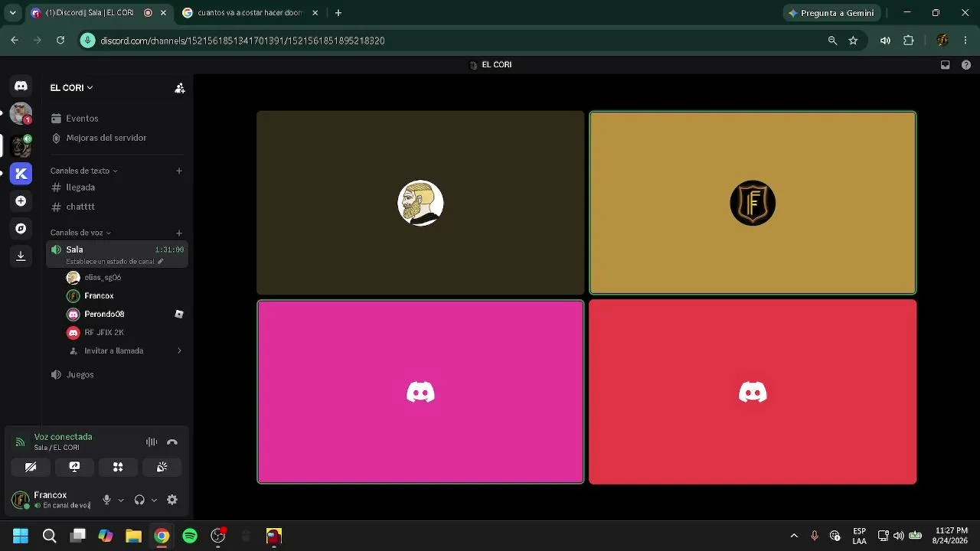Open Chrome profile avatar
The width and height of the screenshot is (980, 551).
click(942, 41)
